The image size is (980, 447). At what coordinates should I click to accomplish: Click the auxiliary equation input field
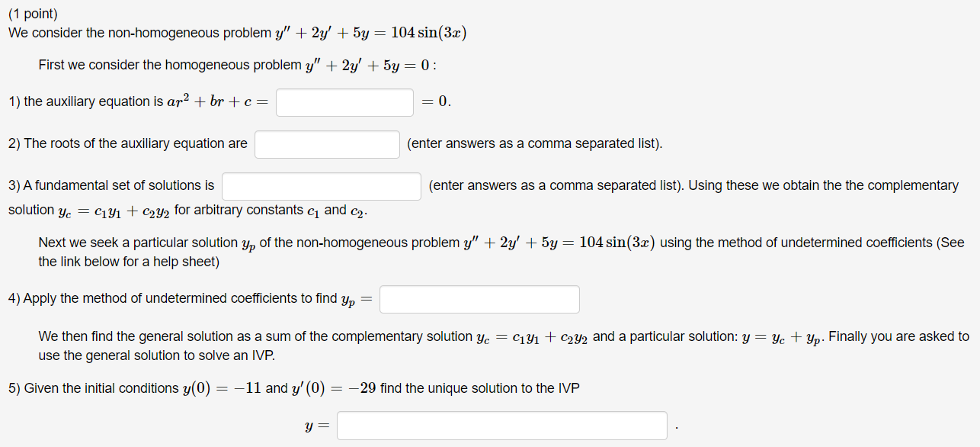344,102
